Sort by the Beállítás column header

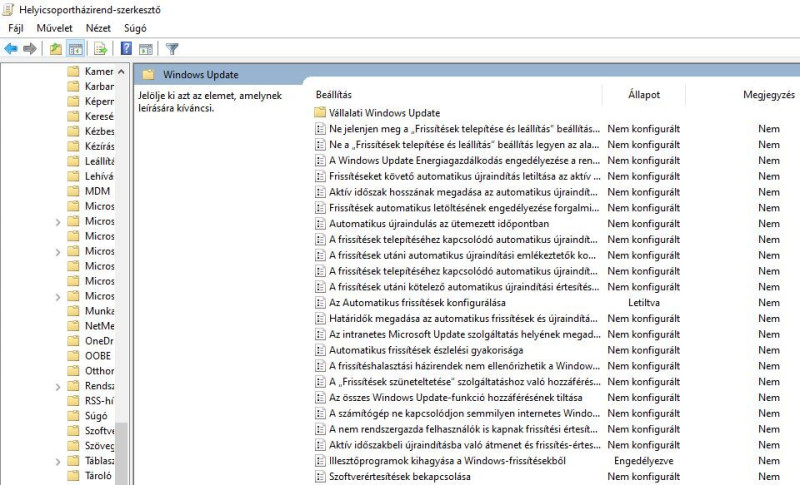[x=333, y=94]
